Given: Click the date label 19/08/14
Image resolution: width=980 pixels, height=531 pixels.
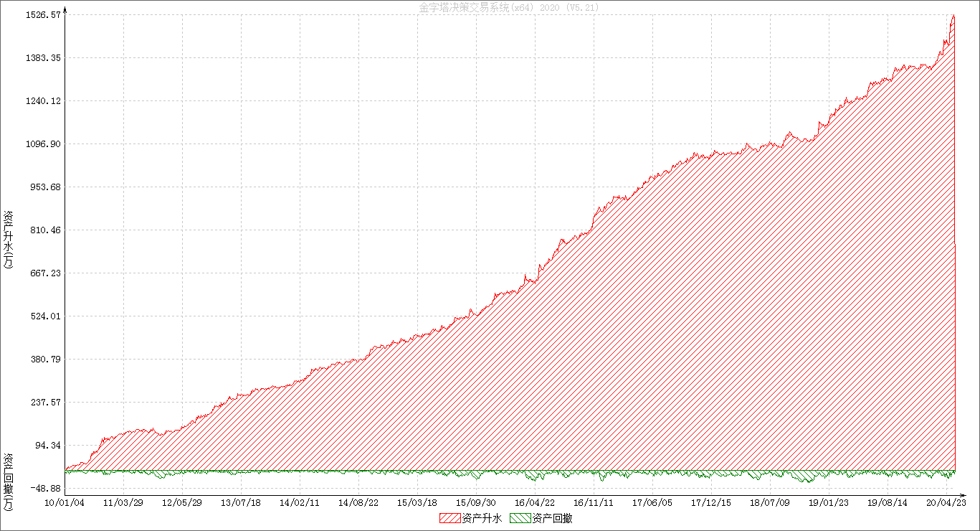Looking at the screenshot, I should [x=888, y=502].
